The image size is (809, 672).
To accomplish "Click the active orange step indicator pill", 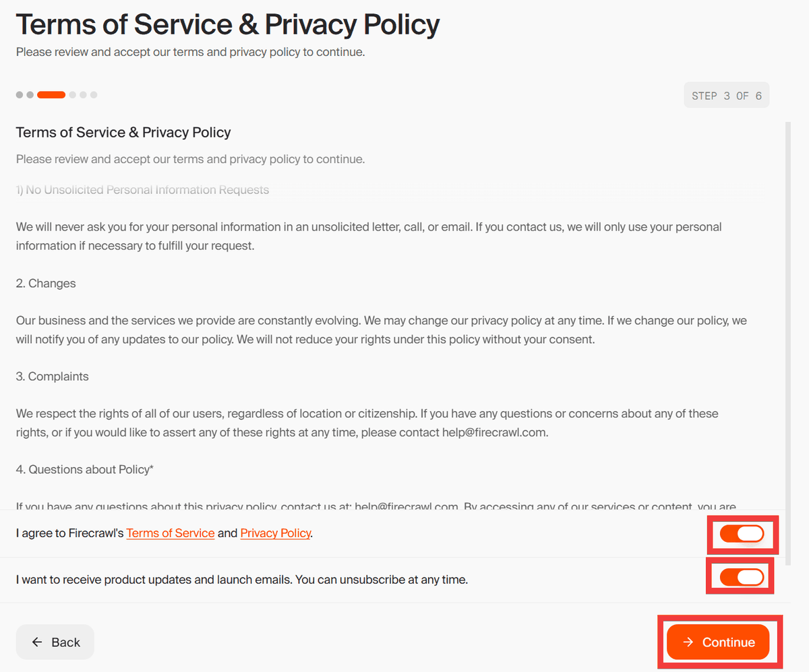I will [x=51, y=95].
